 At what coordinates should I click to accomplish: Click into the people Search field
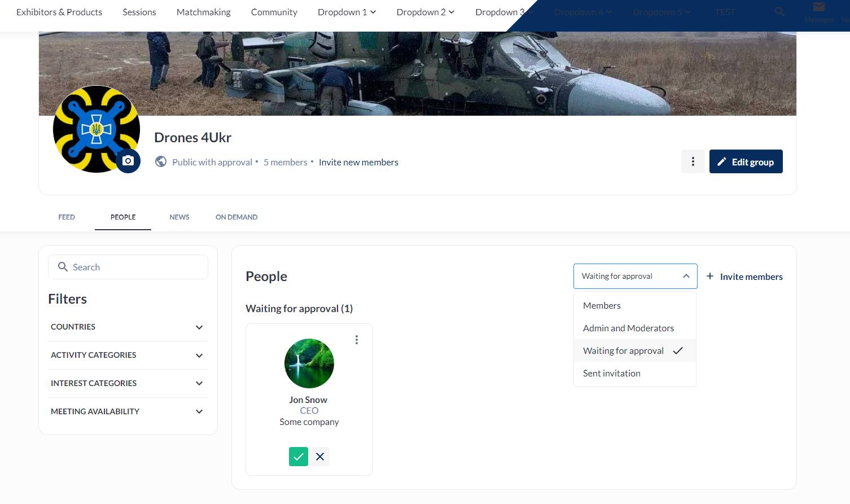pyautogui.click(x=135, y=267)
